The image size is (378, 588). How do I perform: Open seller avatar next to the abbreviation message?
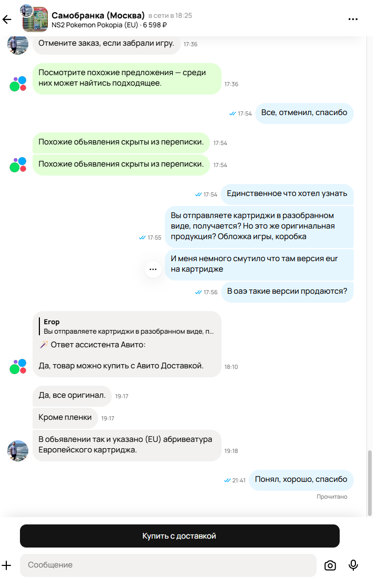click(x=18, y=451)
